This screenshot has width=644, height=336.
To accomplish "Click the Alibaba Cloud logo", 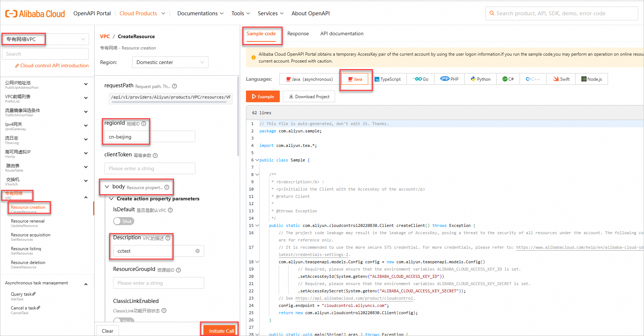I will point(35,14).
